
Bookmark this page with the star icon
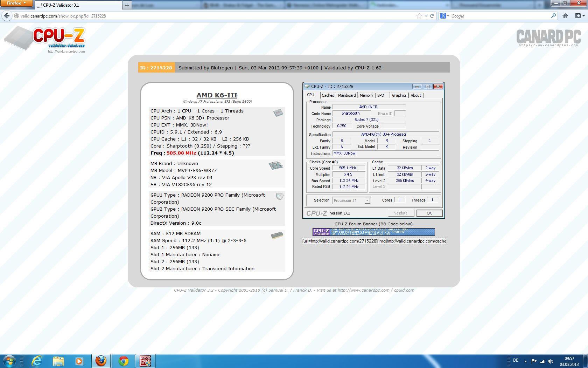419,16
